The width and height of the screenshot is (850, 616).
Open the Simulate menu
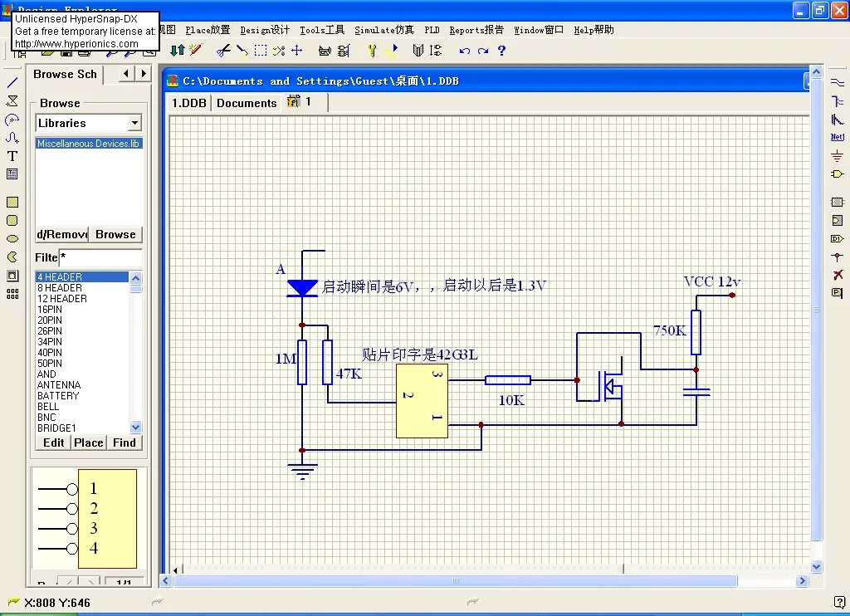[384, 30]
